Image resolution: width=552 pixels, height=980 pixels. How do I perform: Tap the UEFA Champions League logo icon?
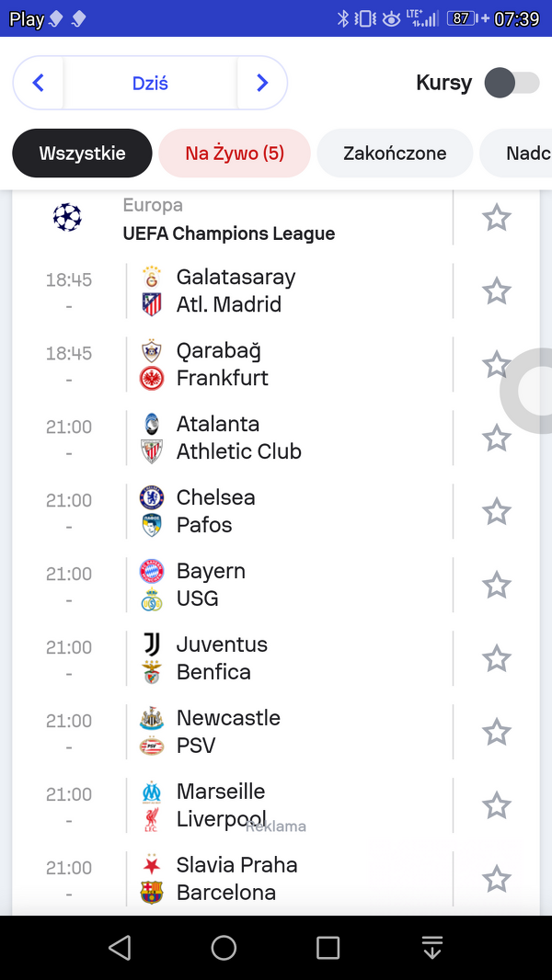[67, 218]
